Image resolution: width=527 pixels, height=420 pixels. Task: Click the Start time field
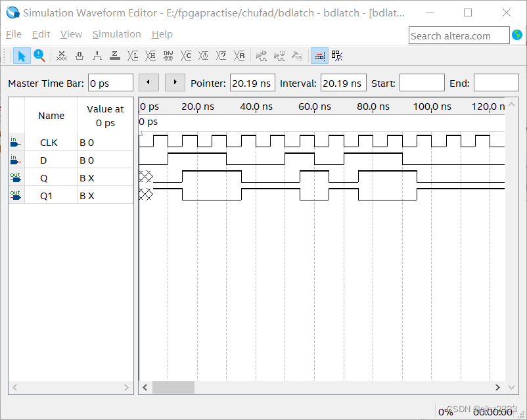click(422, 83)
